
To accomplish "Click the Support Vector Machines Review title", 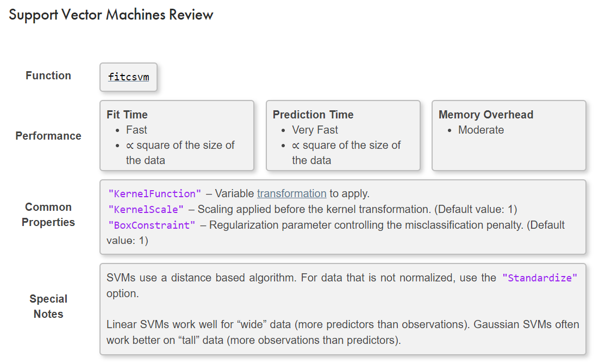I will point(111,15).
